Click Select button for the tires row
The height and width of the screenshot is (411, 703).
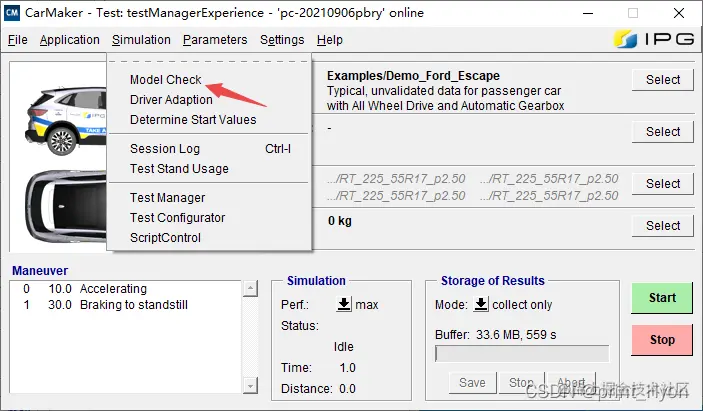(x=663, y=184)
